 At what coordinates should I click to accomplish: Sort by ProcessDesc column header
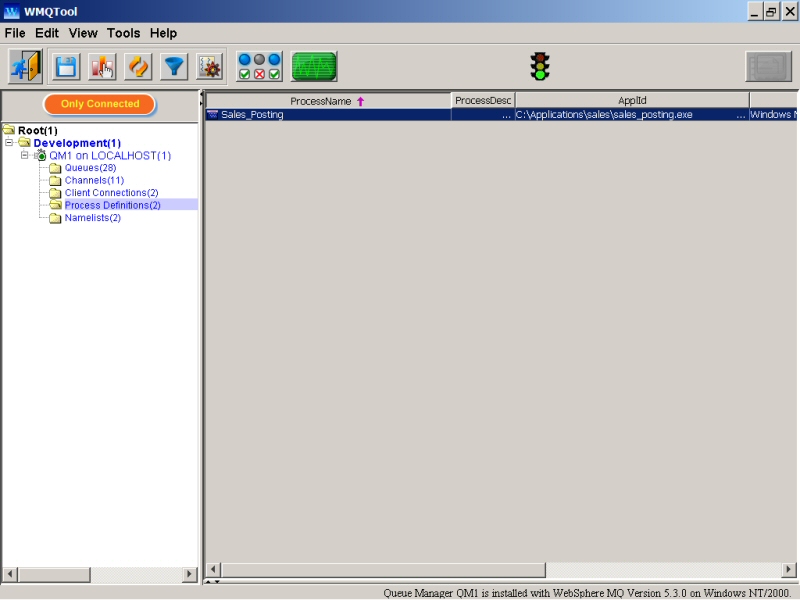click(483, 101)
